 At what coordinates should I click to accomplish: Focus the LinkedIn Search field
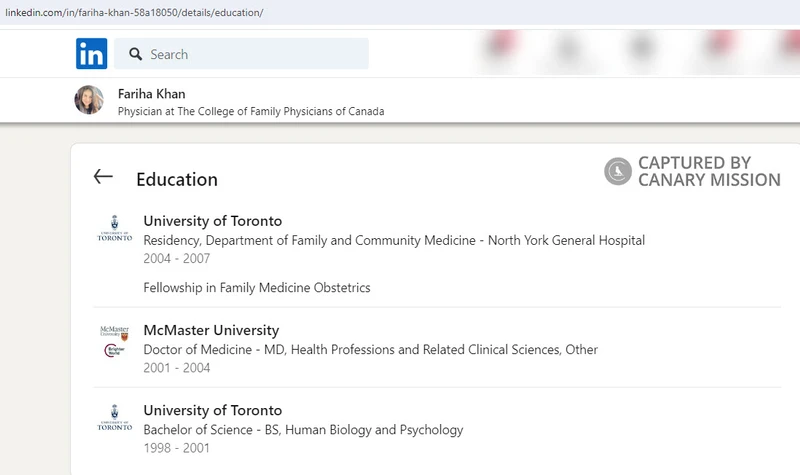point(241,54)
